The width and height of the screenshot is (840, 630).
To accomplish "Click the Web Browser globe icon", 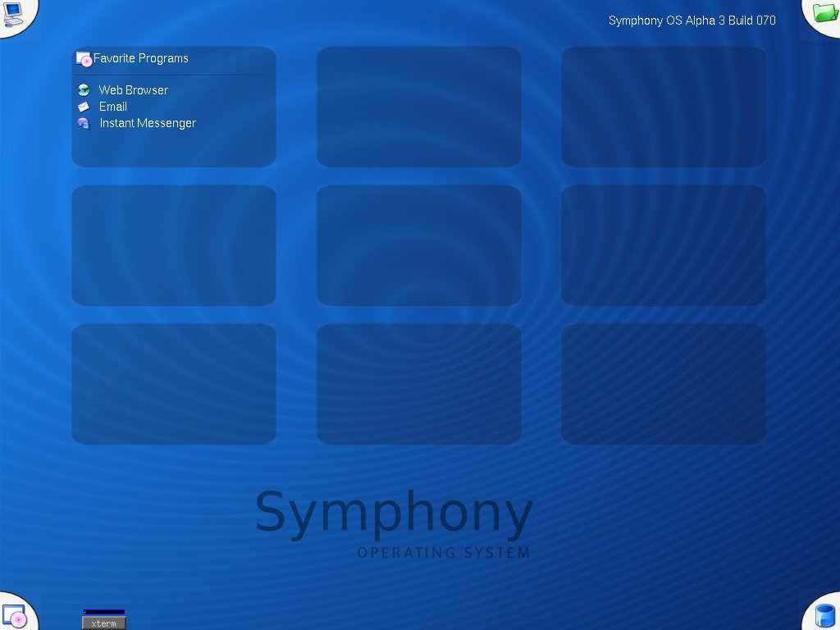I will [x=84, y=90].
